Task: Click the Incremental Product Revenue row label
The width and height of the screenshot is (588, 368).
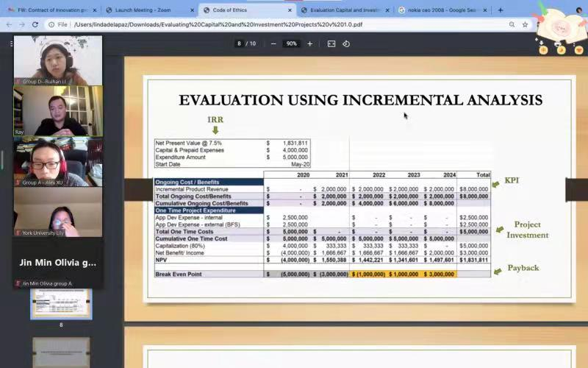Action: pos(192,189)
